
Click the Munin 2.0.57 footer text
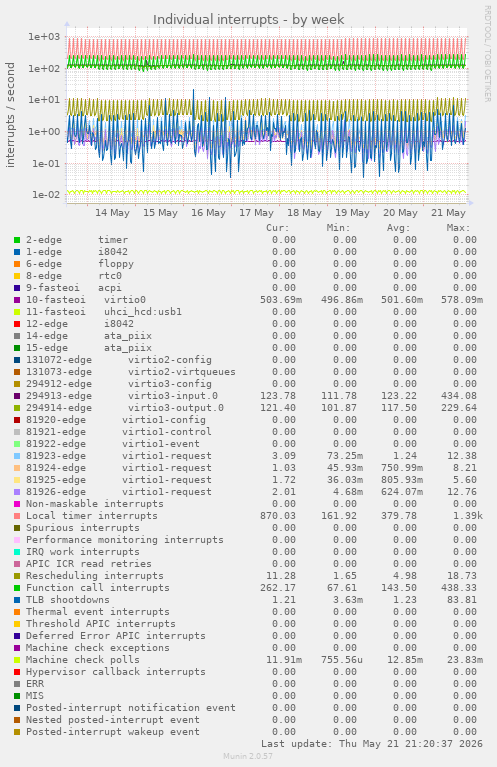tap(248, 756)
